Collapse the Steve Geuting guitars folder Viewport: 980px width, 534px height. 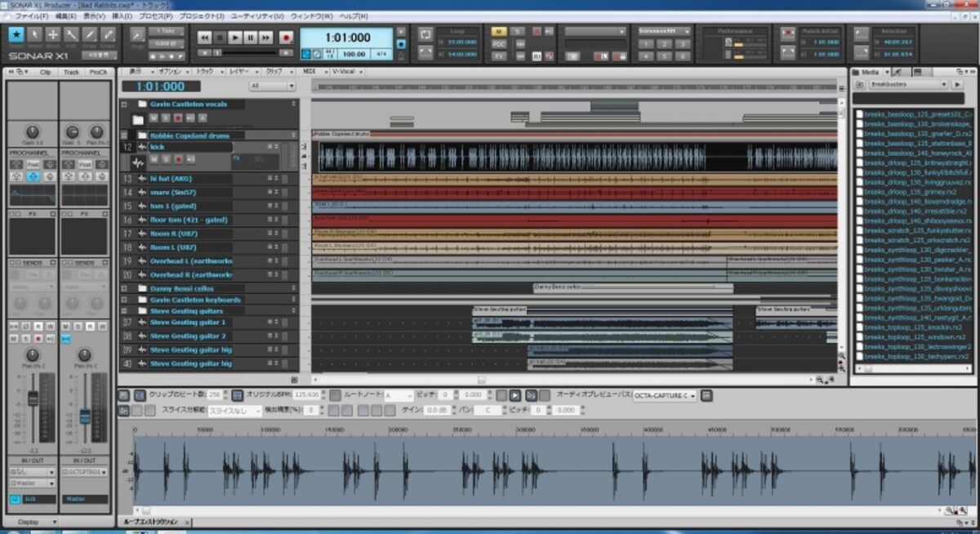click(123, 311)
